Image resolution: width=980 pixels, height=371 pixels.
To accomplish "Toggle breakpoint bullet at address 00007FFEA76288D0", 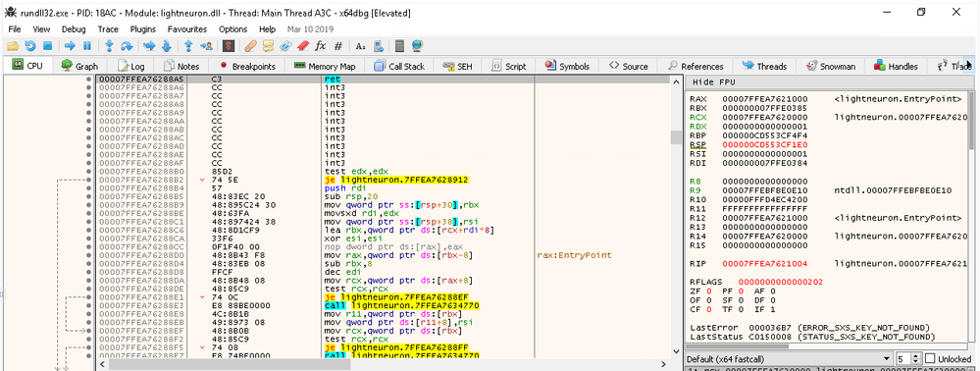I will click(x=88, y=255).
